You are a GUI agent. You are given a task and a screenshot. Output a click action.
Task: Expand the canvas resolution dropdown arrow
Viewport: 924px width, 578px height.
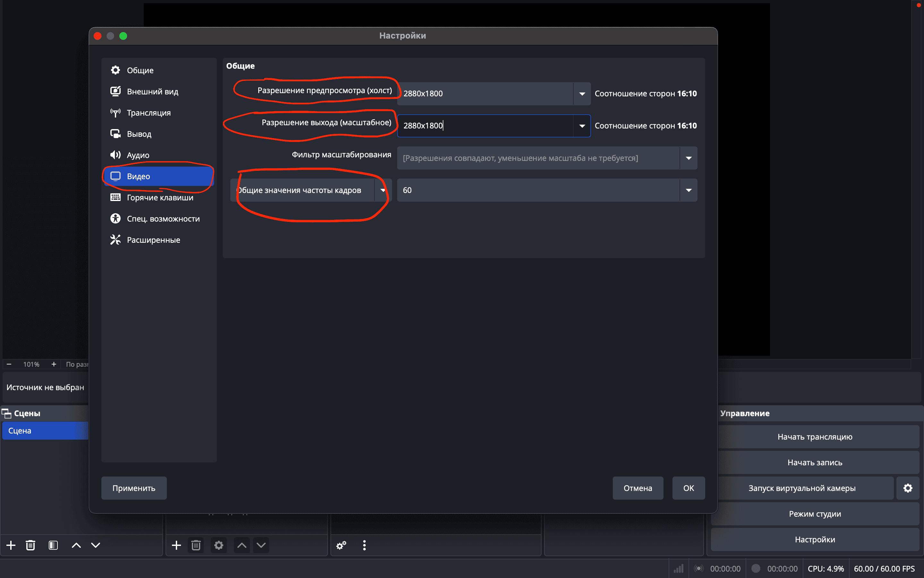click(x=582, y=94)
